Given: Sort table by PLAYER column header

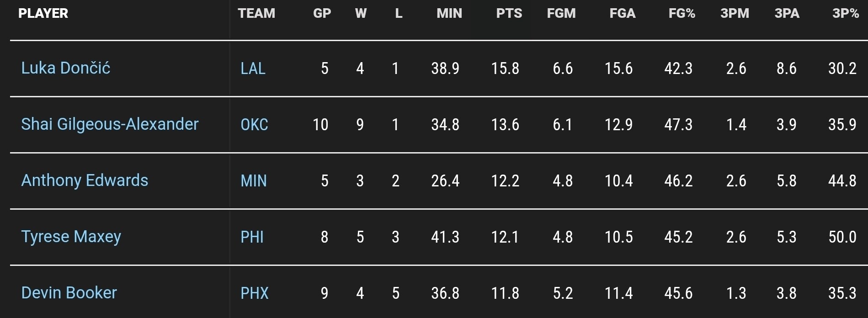Looking at the screenshot, I should click(x=43, y=13).
